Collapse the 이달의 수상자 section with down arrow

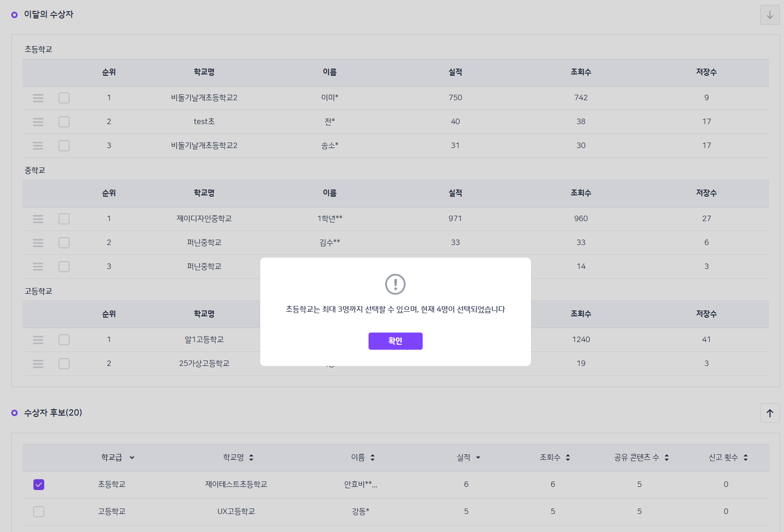coord(770,15)
